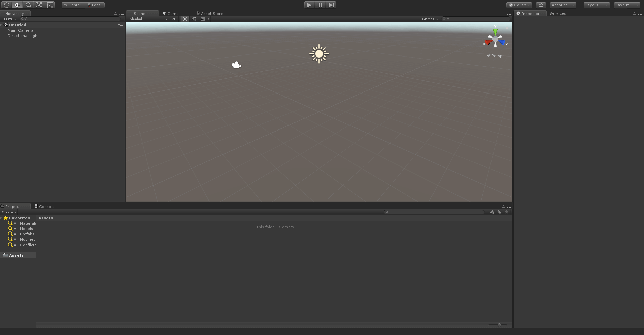Select All Modified favorite
The height and width of the screenshot is (335, 644).
(x=22, y=239)
